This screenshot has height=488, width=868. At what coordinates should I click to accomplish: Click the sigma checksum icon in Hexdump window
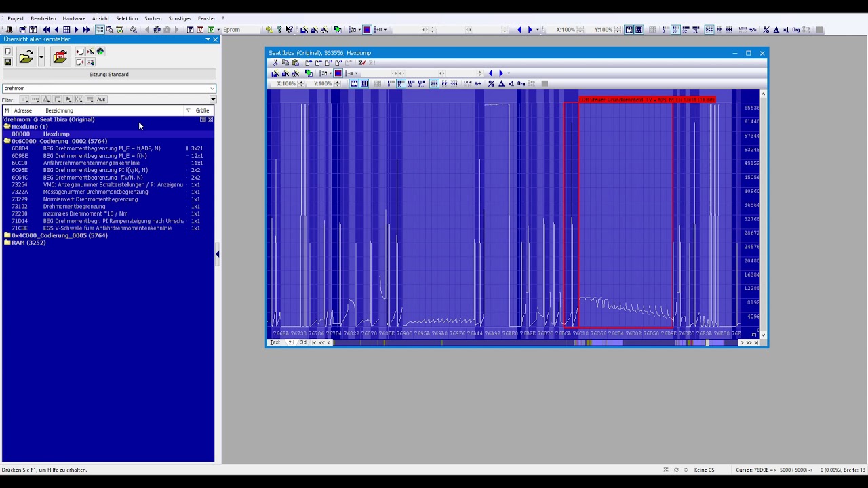[361, 62]
